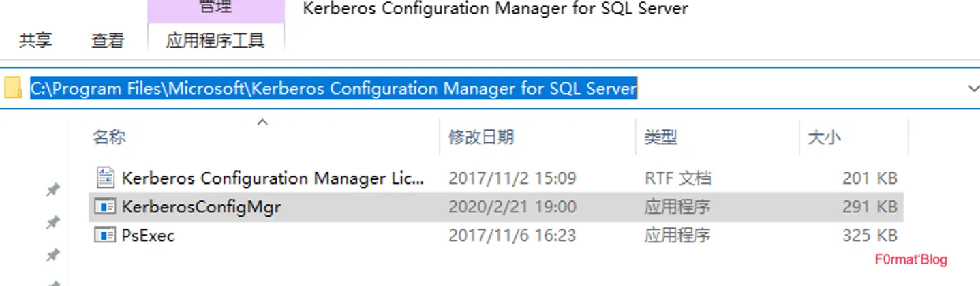Click the PsExec application icon
This screenshot has height=286, width=980.
pos(105,236)
